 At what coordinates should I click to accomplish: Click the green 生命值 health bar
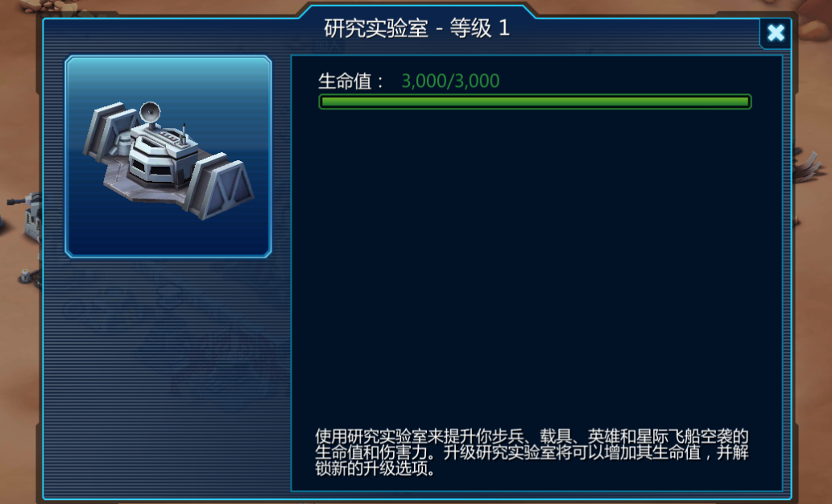pyautogui.click(x=535, y=102)
